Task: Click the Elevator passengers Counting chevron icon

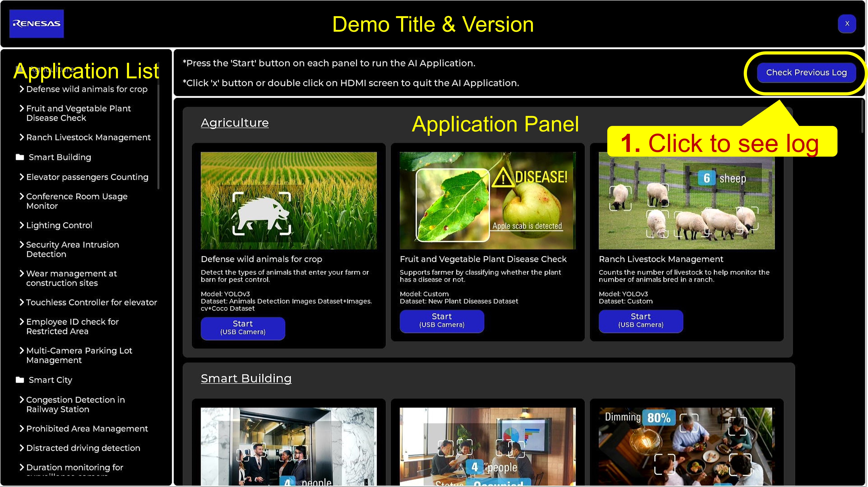Action: click(x=22, y=177)
